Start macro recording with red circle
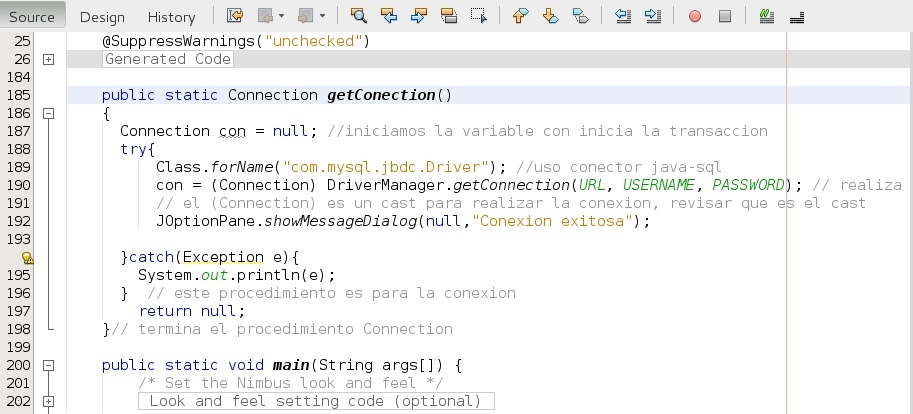 (695, 17)
